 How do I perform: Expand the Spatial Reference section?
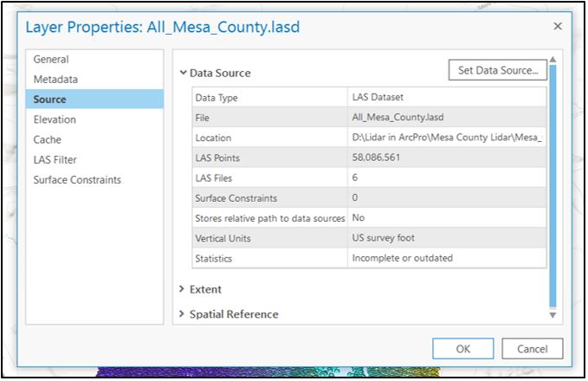coord(182,313)
